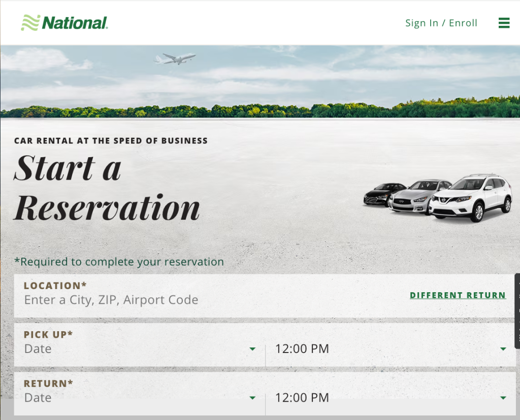Click the National logo
Viewport: 520px width, 420px height.
pyautogui.click(x=64, y=23)
